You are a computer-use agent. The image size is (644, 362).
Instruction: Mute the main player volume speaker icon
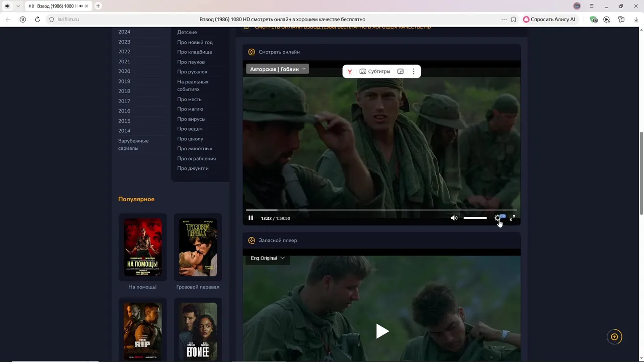point(454,218)
